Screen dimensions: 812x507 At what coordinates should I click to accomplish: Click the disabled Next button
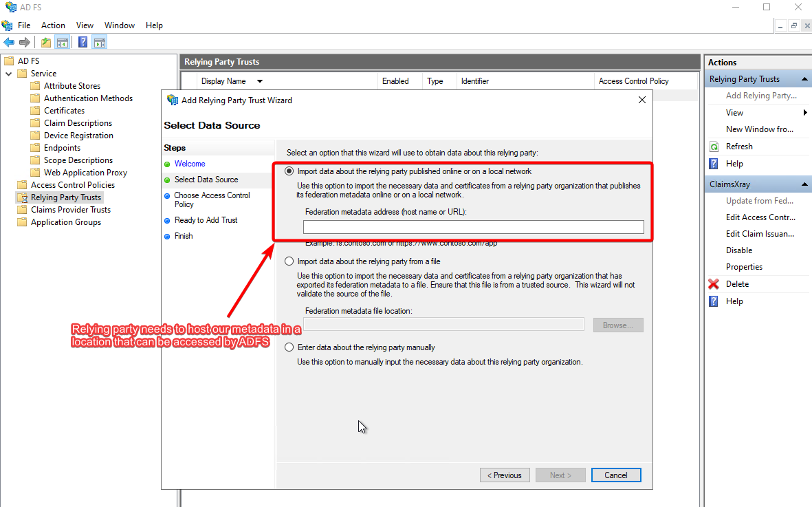click(561, 475)
